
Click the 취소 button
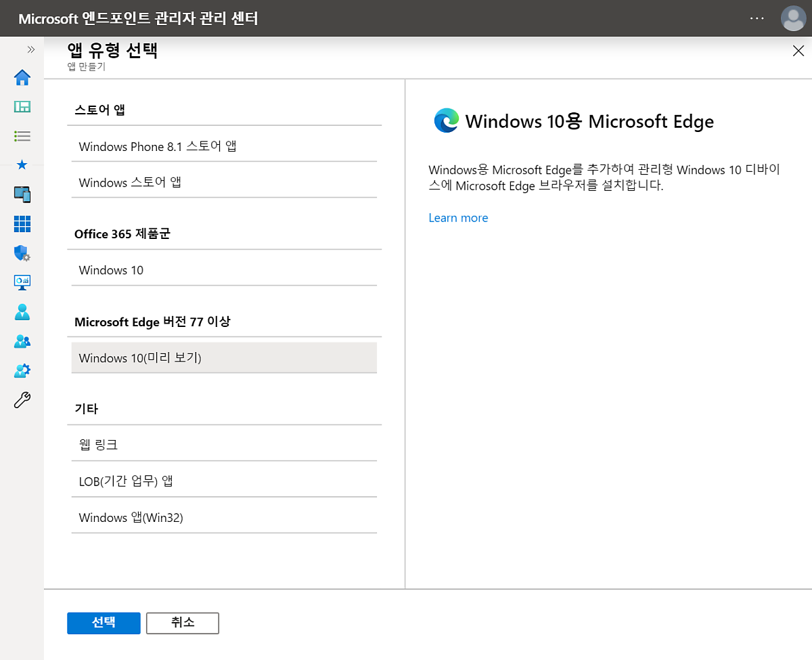point(183,623)
